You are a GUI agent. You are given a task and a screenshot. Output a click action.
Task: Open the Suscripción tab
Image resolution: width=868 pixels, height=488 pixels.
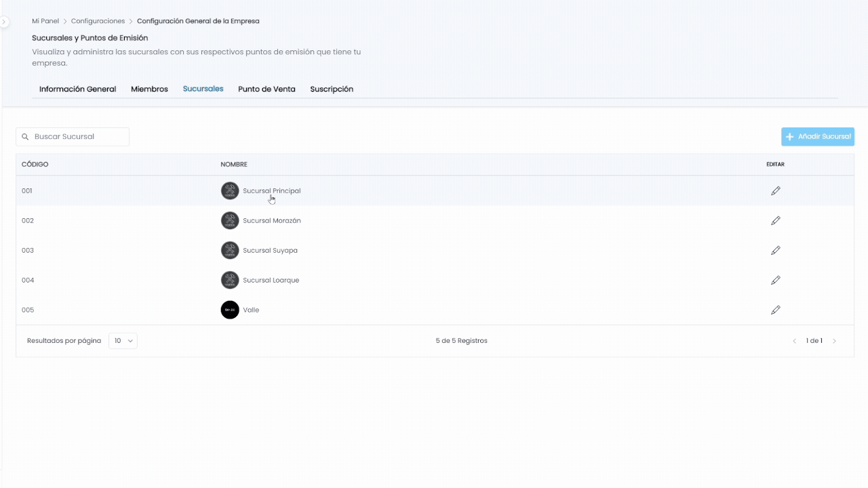pos(332,89)
